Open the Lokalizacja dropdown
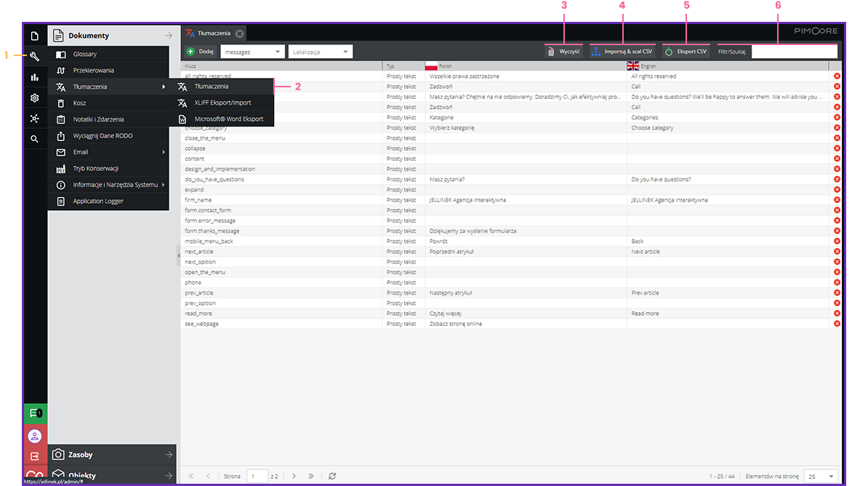The image size is (868, 486). (320, 52)
